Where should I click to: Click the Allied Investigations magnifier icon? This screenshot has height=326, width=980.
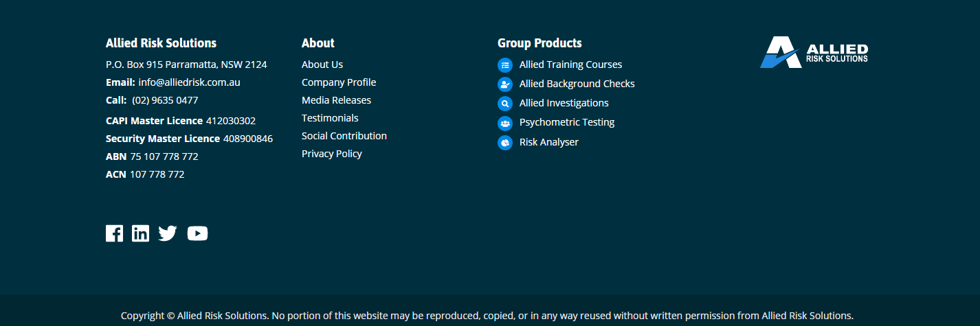click(505, 104)
